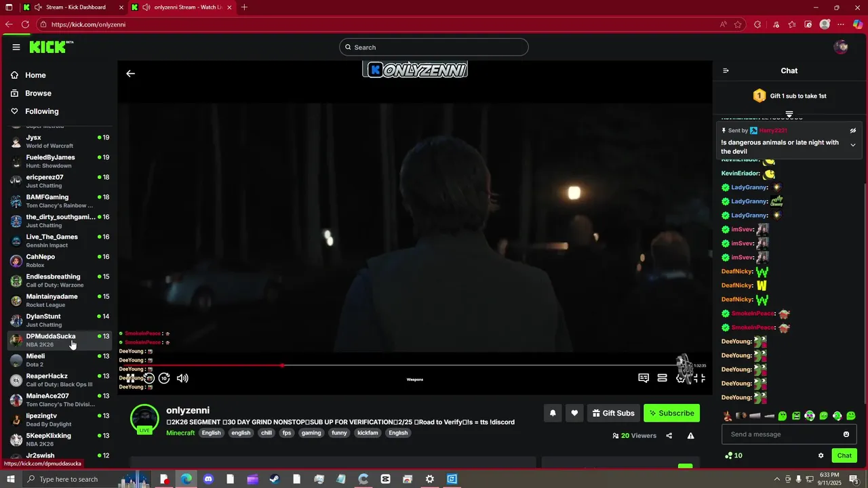The width and height of the screenshot is (868, 488).
Task: Open the ReaperHackz channel
Action: click(x=60, y=380)
